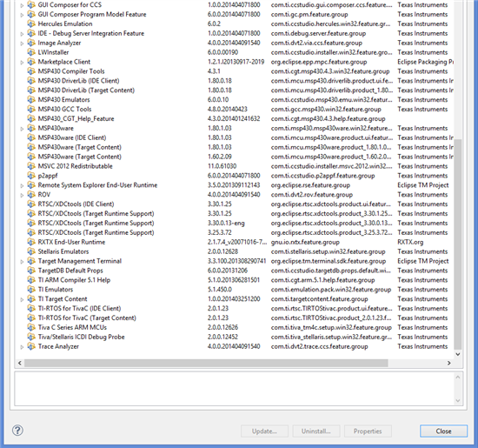478x448 pixels.
Task: Click the TI Emulators feature icon
Action: [x=31, y=290]
